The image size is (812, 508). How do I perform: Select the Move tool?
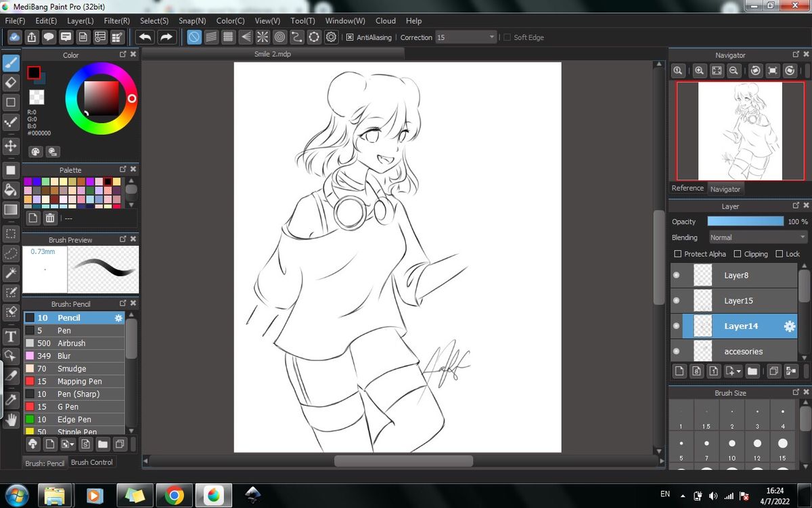pyautogui.click(x=11, y=146)
